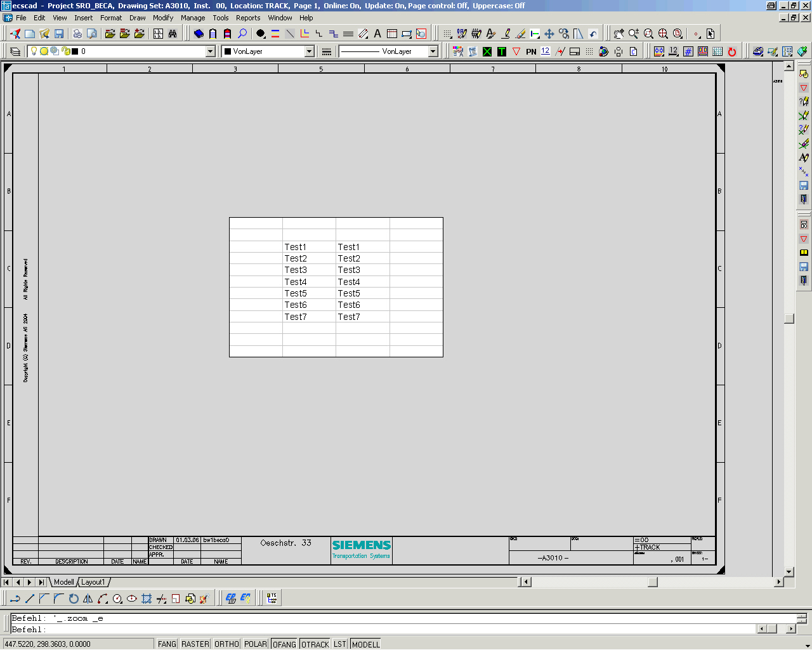This screenshot has width=812, height=650.
Task: Click the vertical scrollbar thumb
Action: point(789,319)
